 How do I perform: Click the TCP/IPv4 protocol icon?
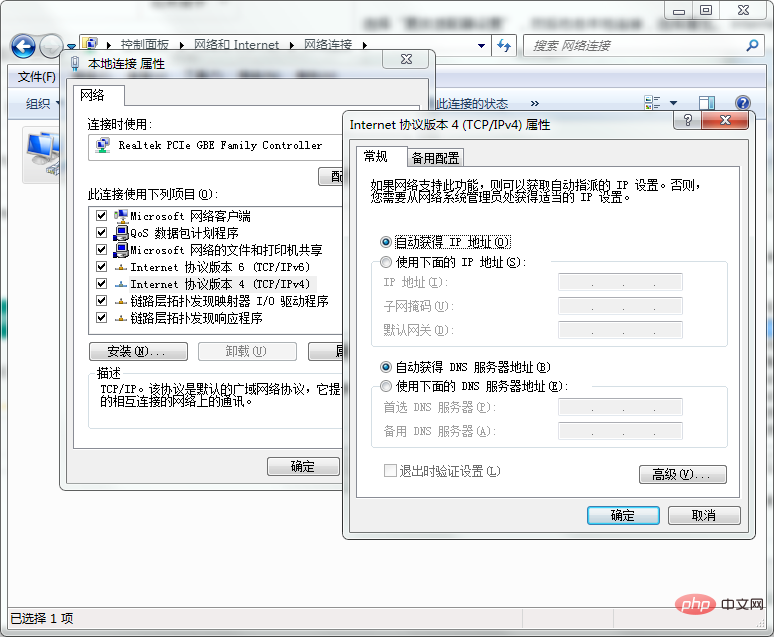(121, 284)
